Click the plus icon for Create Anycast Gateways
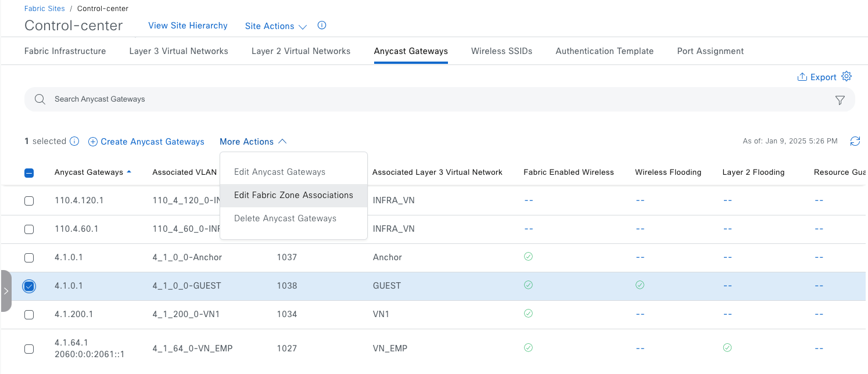 point(93,142)
